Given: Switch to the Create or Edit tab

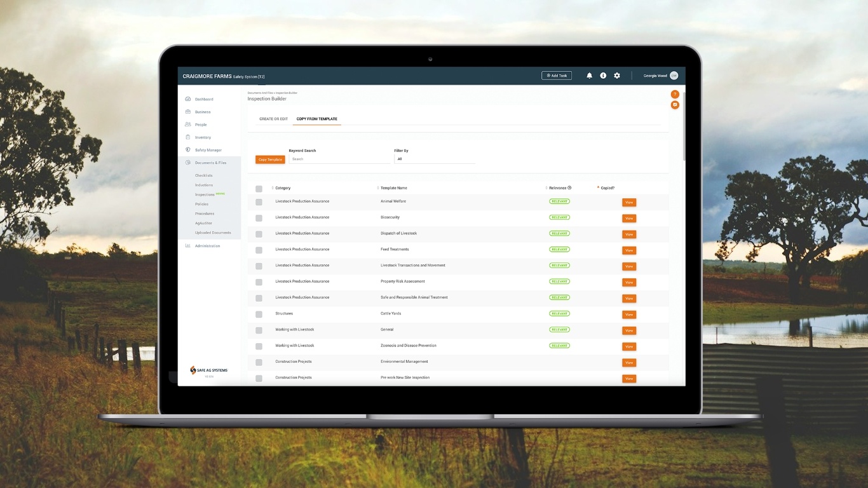Looking at the screenshot, I should [x=273, y=119].
